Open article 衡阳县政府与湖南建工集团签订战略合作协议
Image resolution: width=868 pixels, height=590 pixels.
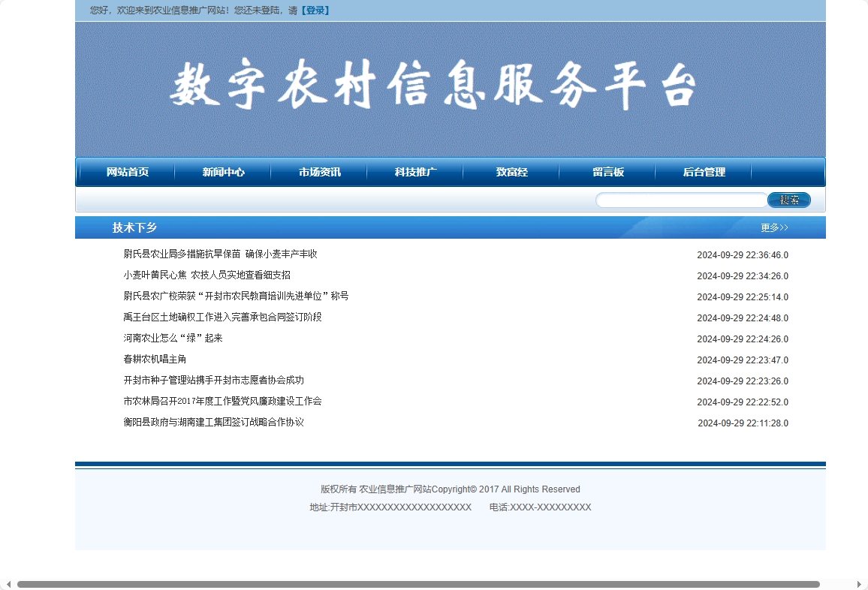click(x=213, y=422)
